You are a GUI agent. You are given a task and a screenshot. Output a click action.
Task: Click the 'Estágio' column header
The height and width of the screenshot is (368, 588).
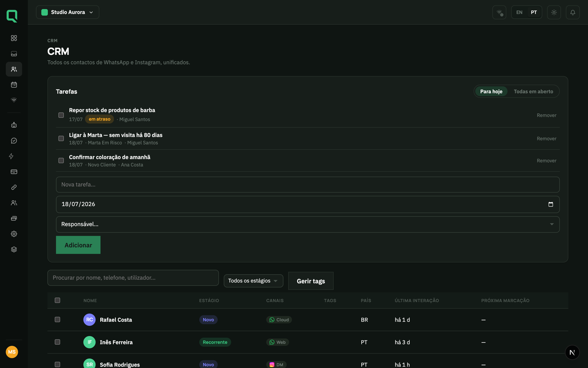click(x=209, y=301)
